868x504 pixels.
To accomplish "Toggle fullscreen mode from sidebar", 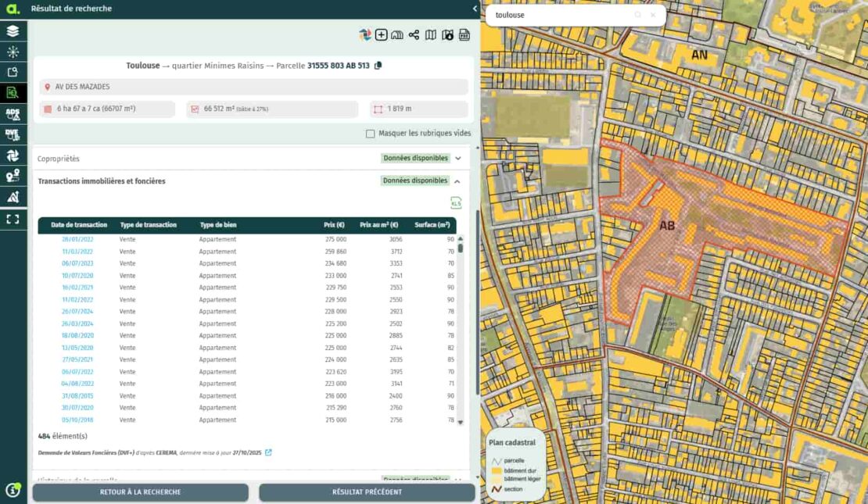I will (x=13, y=219).
